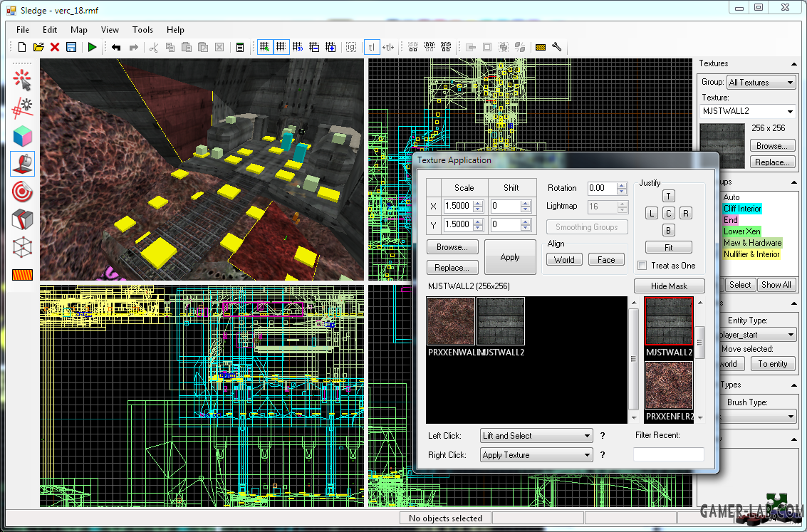
Task: Toggle the Texture Scale Lock button
Action: coord(388,47)
